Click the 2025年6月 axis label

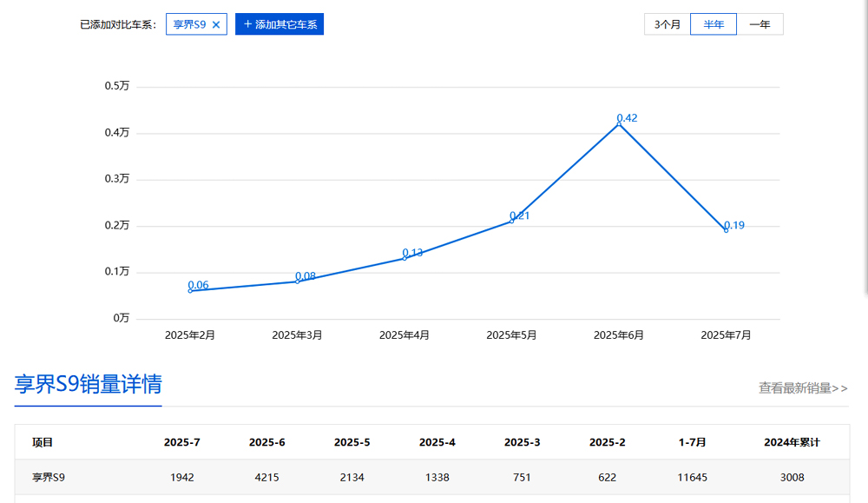click(x=619, y=335)
